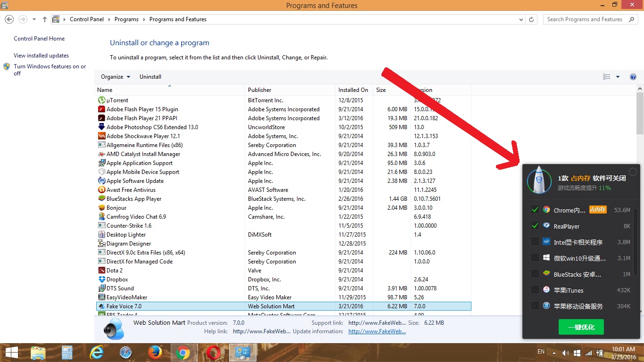Select the DirectX for Managed Code entry

(x=283, y=261)
